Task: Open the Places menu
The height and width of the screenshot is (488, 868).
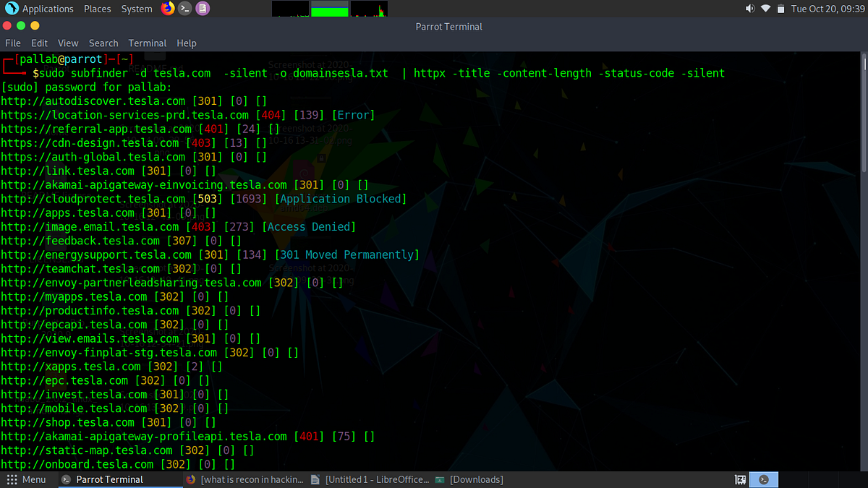Action: tap(97, 9)
